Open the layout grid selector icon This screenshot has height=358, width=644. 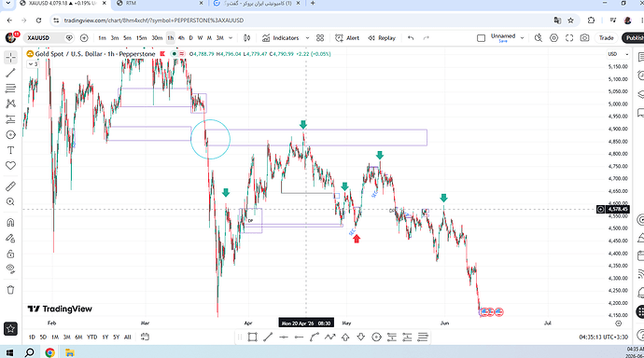[x=320, y=37]
